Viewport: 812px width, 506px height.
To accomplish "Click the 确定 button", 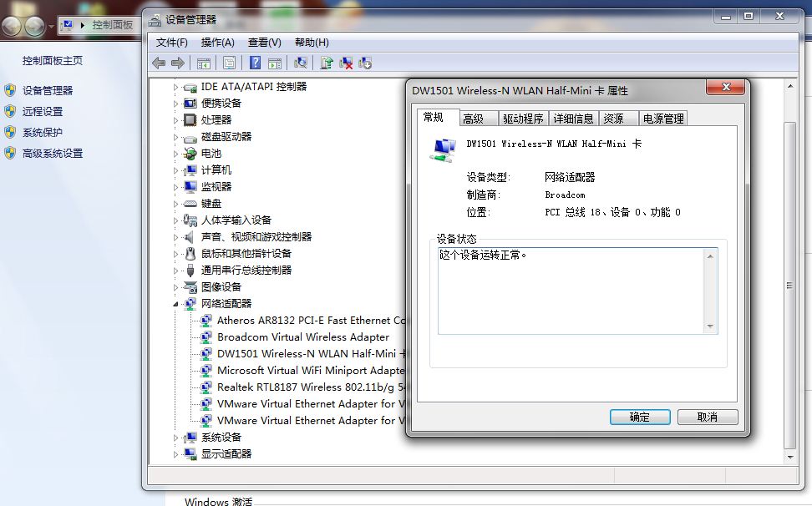I will point(640,417).
